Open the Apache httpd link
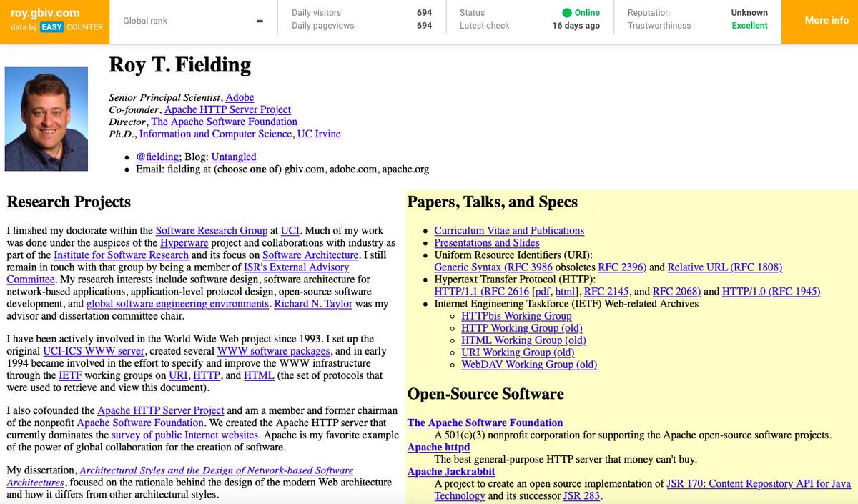The image size is (858, 504). click(x=438, y=448)
